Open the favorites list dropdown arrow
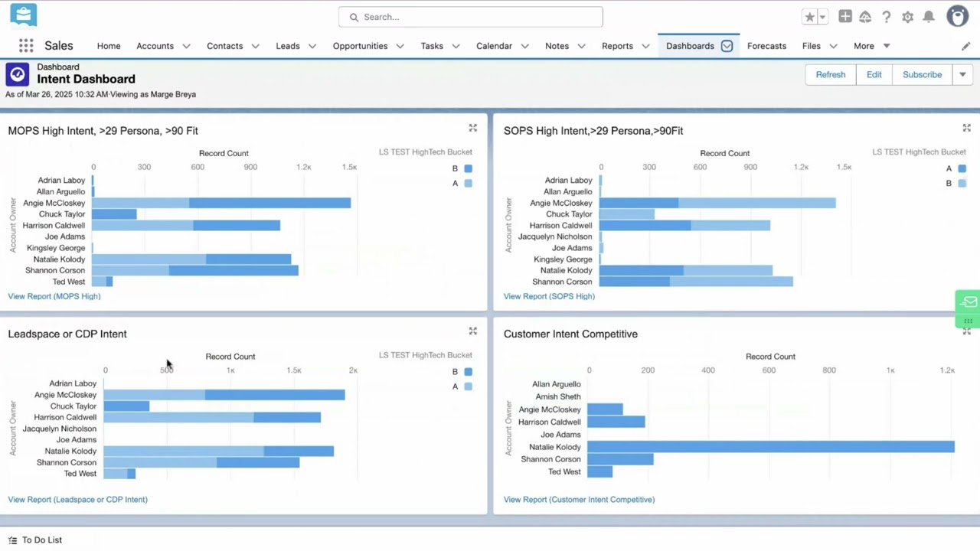Image resolution: width=980 pixels, height=551 pixels. click(822, 17)
